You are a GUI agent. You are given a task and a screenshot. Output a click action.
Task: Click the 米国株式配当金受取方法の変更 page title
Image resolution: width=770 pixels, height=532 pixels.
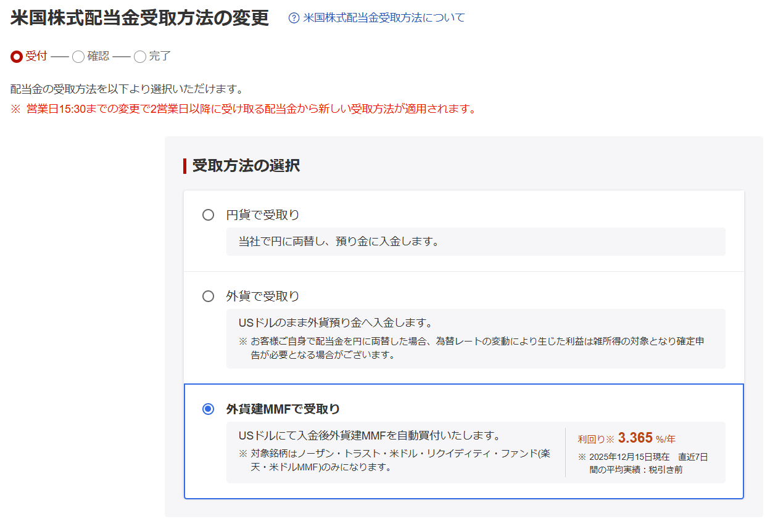(139, 18)
